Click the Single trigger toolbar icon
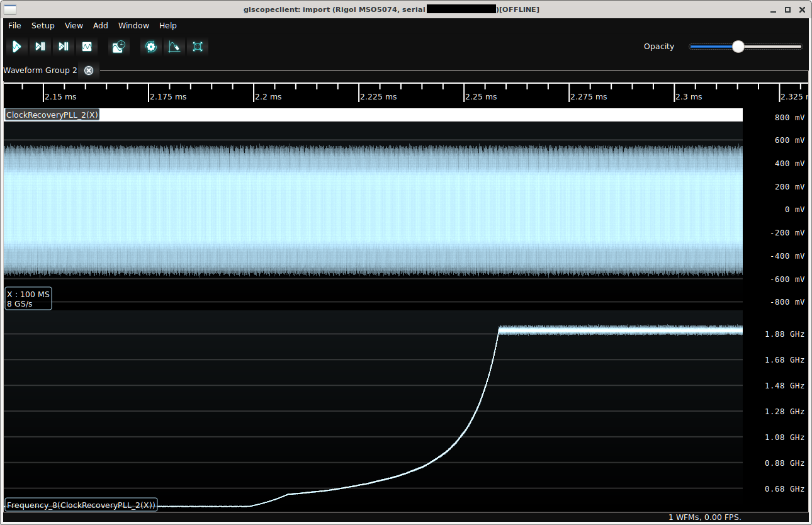812x525 pixels. [40, 47]
